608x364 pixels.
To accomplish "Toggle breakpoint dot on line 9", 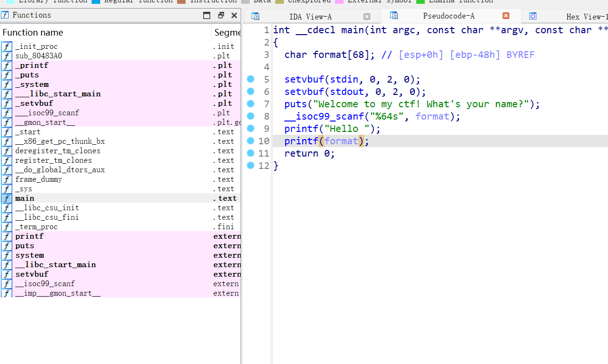I will point(251,129).
